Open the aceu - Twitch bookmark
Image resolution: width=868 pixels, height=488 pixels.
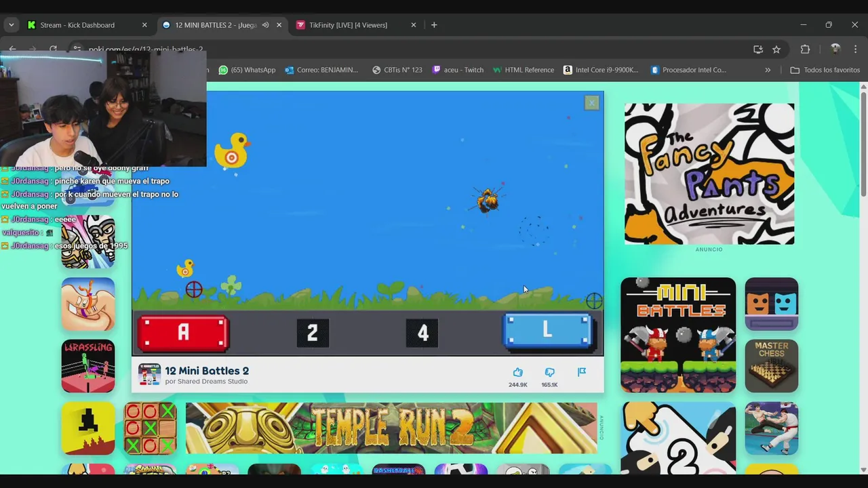click(458, 70)
